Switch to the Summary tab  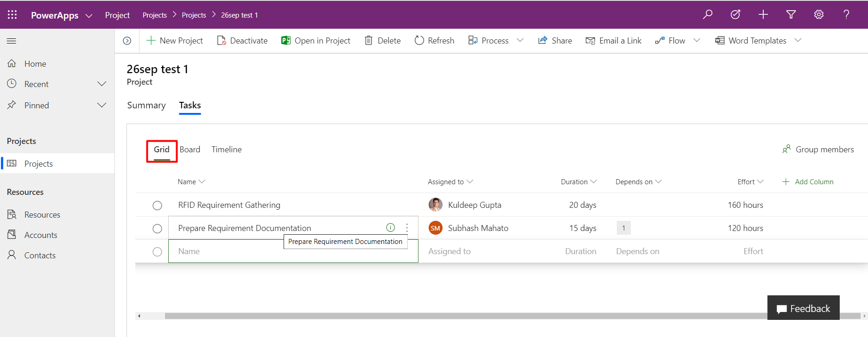click(146, 106)
